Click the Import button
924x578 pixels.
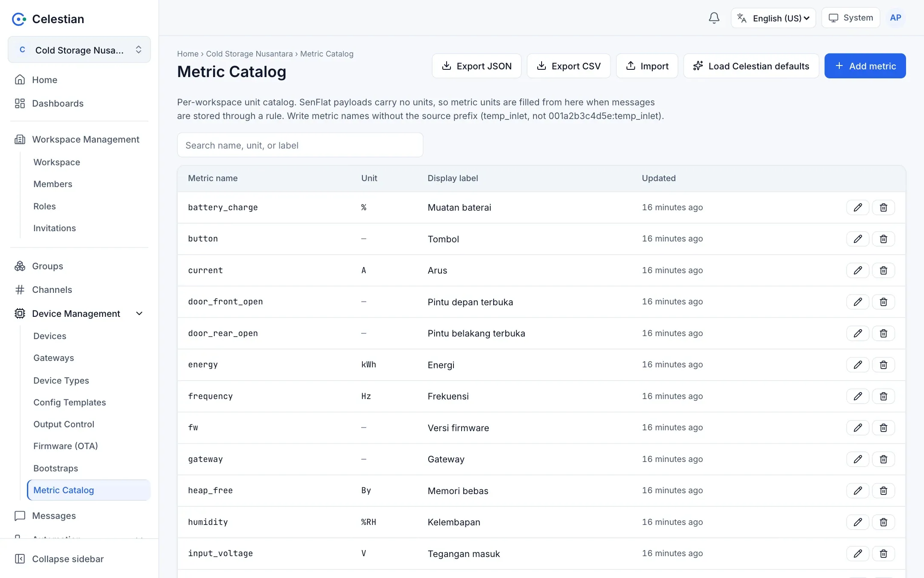[647, 66]
